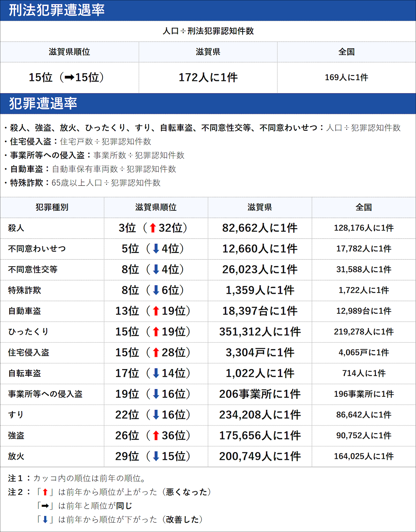Click the 自転車盗 row label
This screenshot has width=416, height=532.
point(25,373)
